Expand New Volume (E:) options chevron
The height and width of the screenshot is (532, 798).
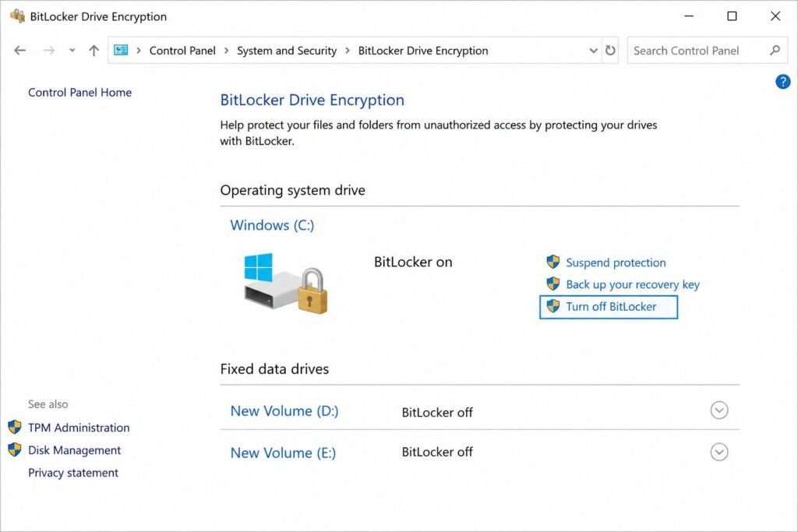click(x=719, y=452)
